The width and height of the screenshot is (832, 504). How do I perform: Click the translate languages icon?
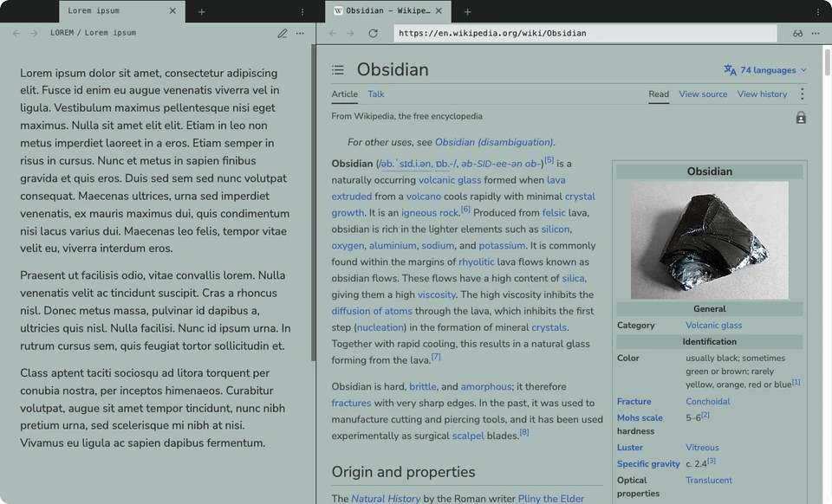pyautogui.click(x=730, y=70)
